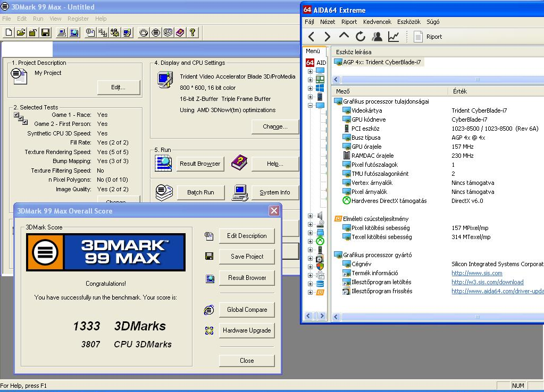Click the project description document icon in 3DMark toolbar

(90, 32)
